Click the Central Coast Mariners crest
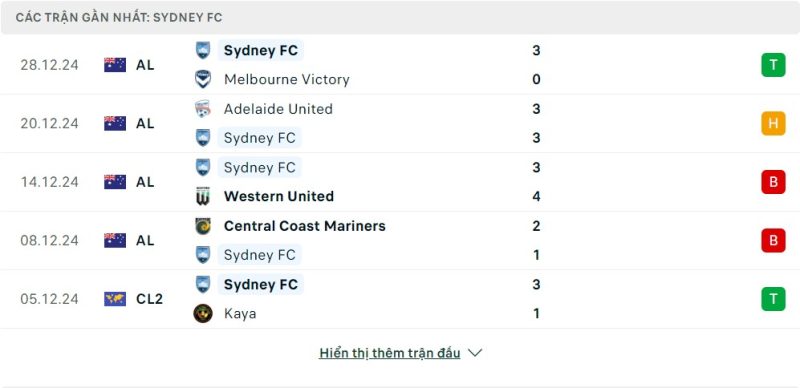This screenshot has width=800, height=388. pyautogui.click(x=203, y=226)
